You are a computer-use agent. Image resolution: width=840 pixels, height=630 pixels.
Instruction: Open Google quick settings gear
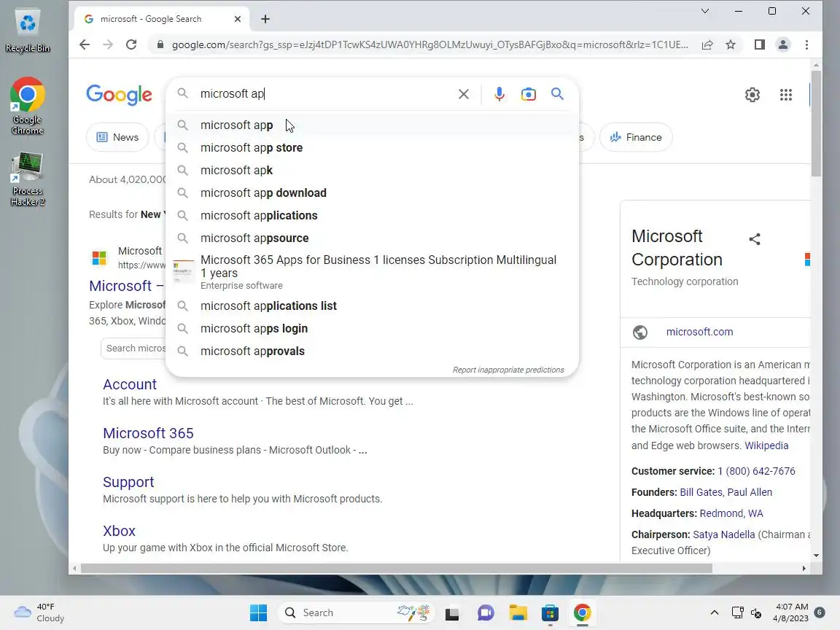752,95
